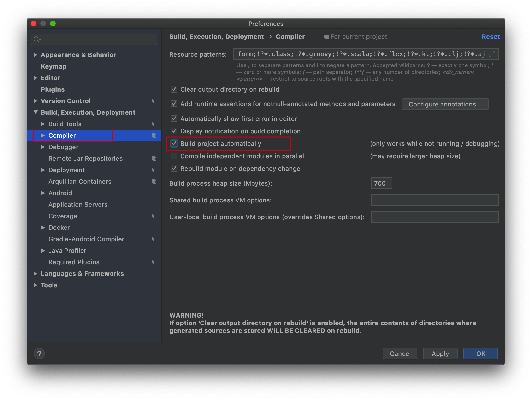The height and width of the screenshot is (400, 532).
Task: Click project-level icon next to Build Tools
Action: pos(154,124)
